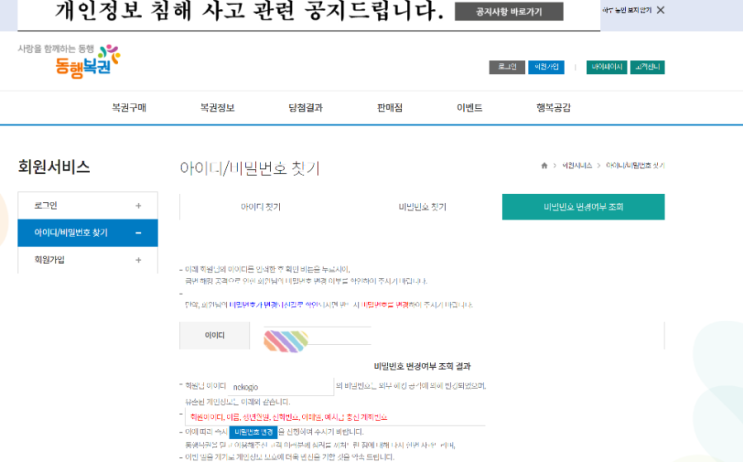Click the 아이디 input field
Image resolution: width=743 pixels, height=462 pixels.
[x=317, y=335]
